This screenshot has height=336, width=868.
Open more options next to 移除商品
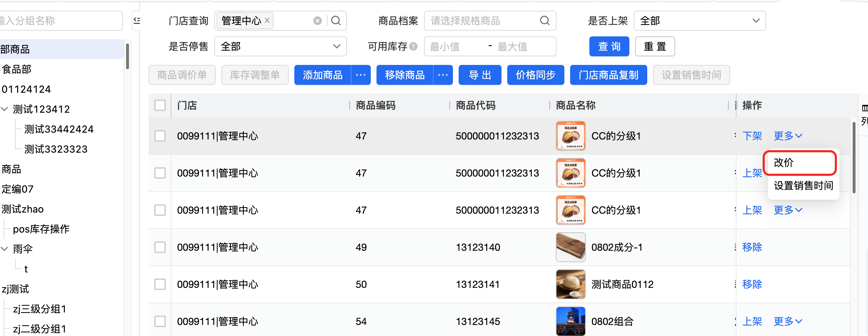pos(443,75)
